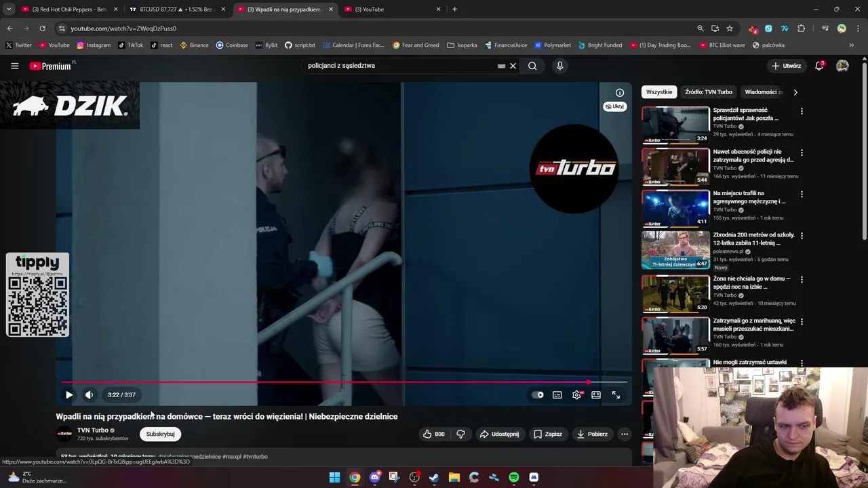The image size is (868, 488).
Task: Open Discord from the taskbar
Action: 374,477
